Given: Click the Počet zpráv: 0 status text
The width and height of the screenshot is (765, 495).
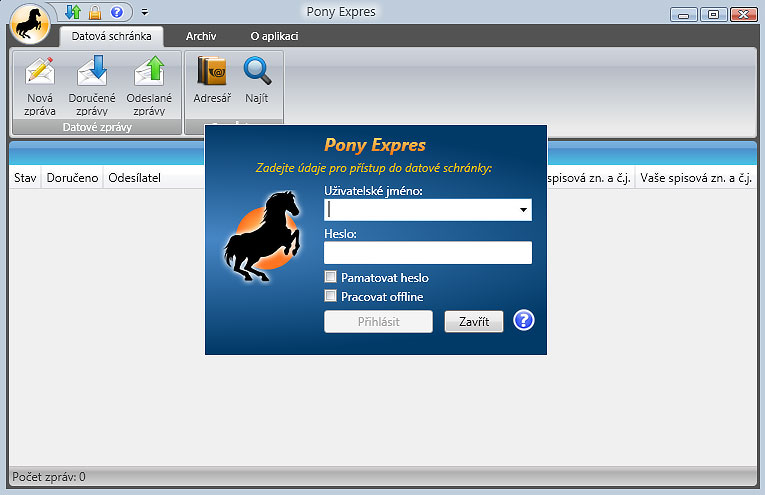Looking at the screenshot, I should click(49, 476).
